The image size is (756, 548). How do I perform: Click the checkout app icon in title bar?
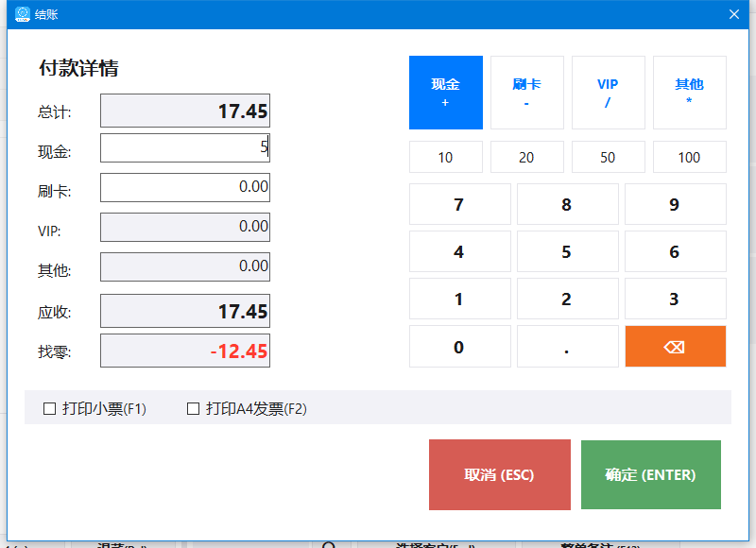coord(22,14)
